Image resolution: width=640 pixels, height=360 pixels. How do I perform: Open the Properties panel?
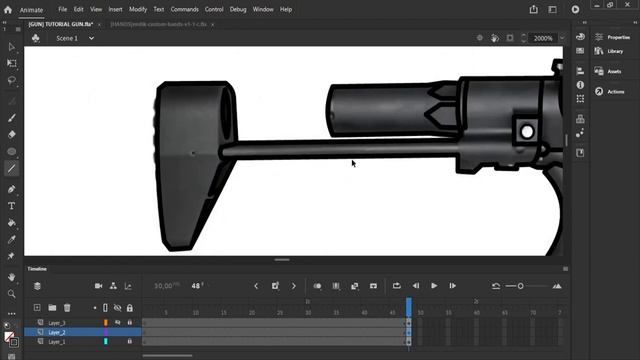tap(613, 37)
